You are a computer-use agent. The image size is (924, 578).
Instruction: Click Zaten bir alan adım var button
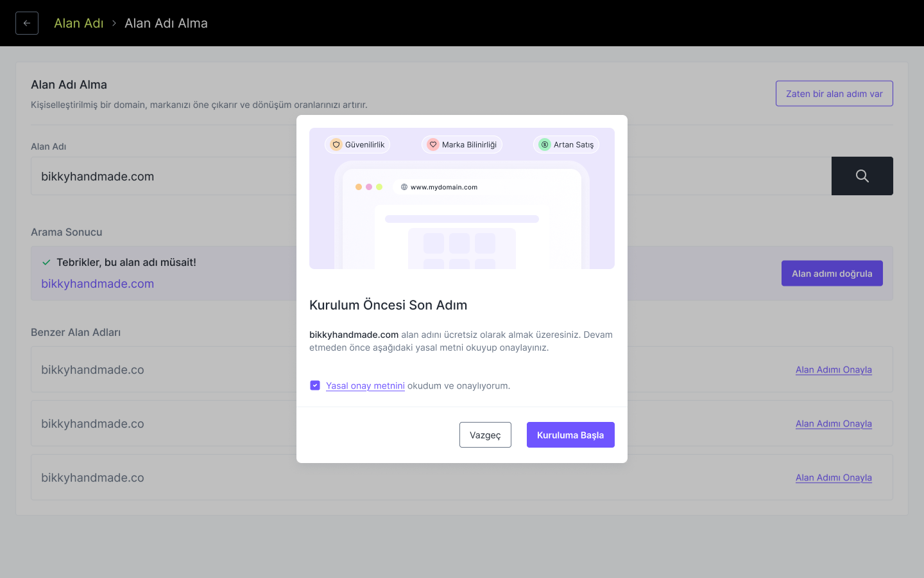[x=834, y=94]
